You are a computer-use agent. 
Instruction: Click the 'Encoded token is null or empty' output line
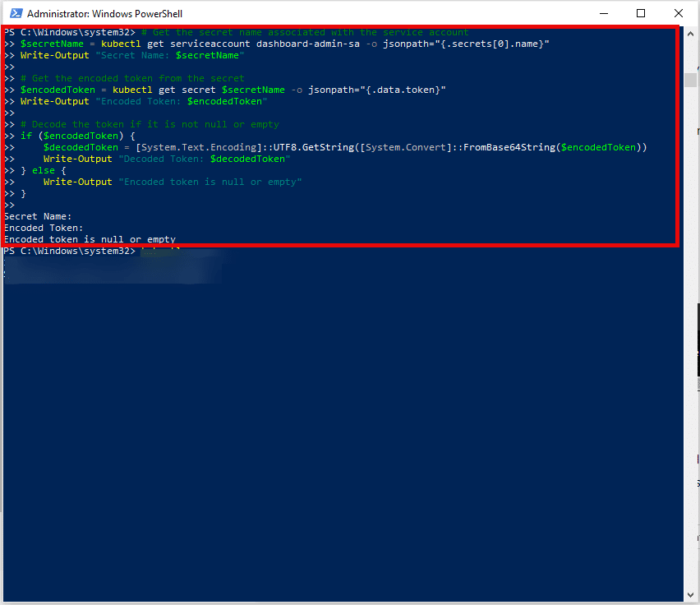click(x=90, y=240)
